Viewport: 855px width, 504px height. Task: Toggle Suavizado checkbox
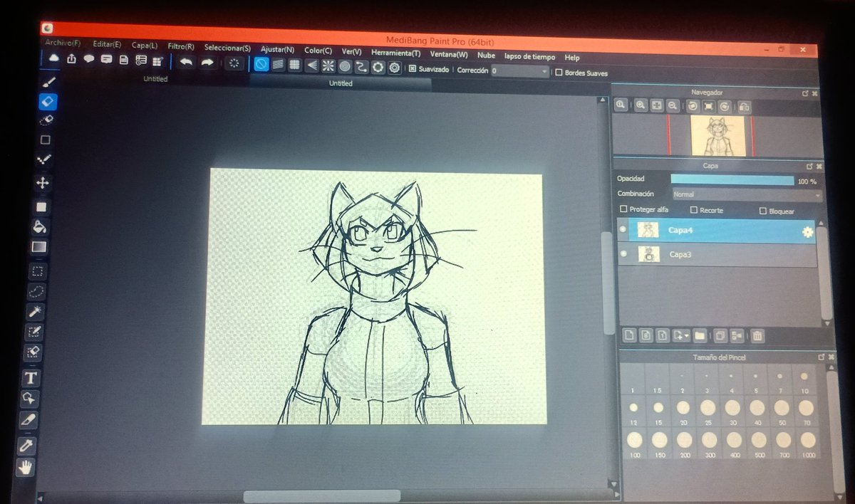413,69
